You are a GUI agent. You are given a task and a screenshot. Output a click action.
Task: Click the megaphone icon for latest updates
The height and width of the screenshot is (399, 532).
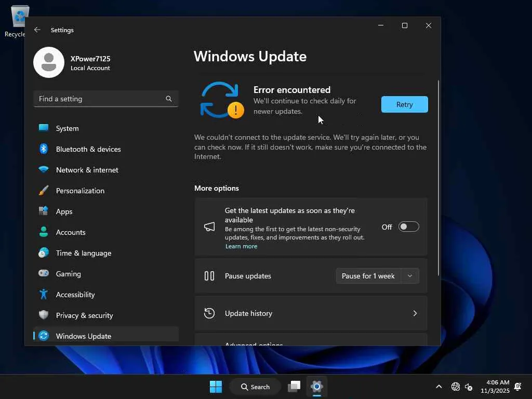point(209,227)
